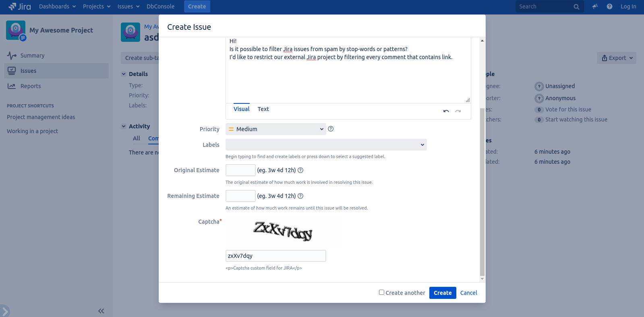Open the search magnifier icon
644x317 pixels.
576,7
